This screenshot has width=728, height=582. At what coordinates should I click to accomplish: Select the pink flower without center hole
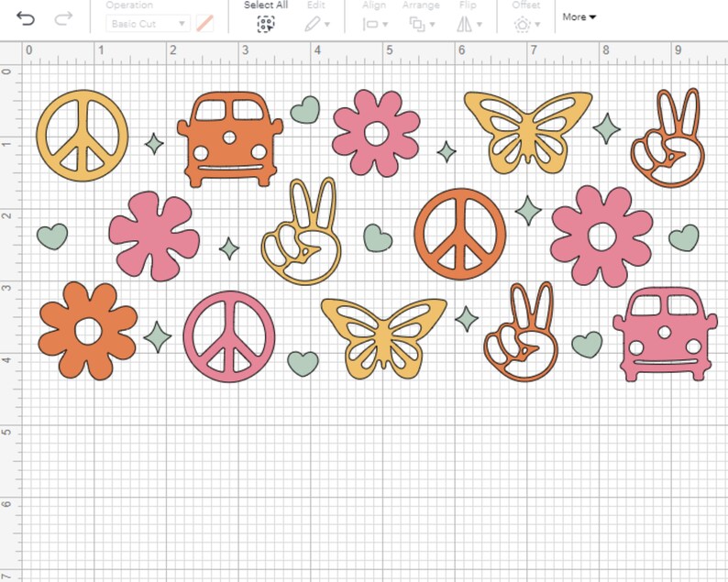click(x=154, y=236)
